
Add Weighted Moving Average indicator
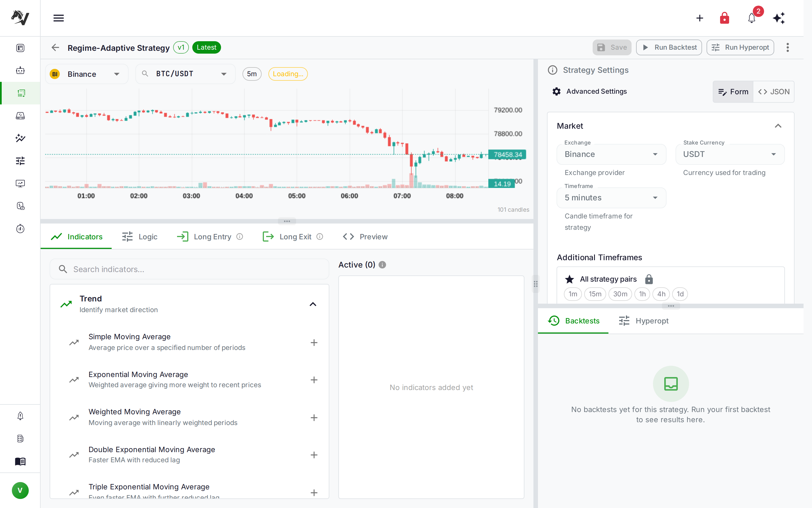point(314,417)
